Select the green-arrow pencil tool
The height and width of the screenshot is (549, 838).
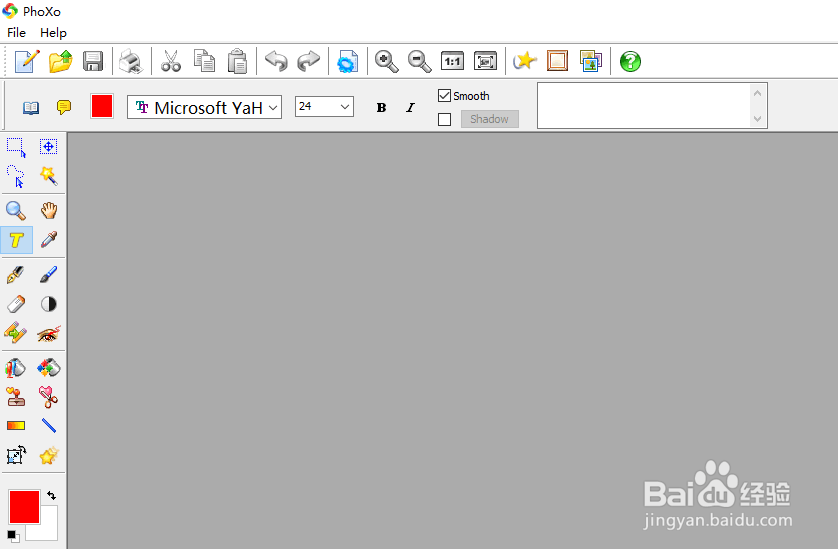point(15,333)
